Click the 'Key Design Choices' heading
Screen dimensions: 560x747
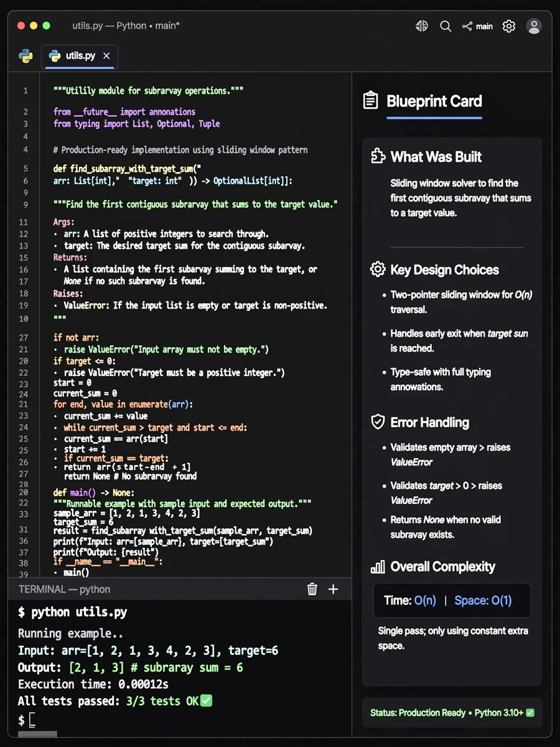coord(445,270)
